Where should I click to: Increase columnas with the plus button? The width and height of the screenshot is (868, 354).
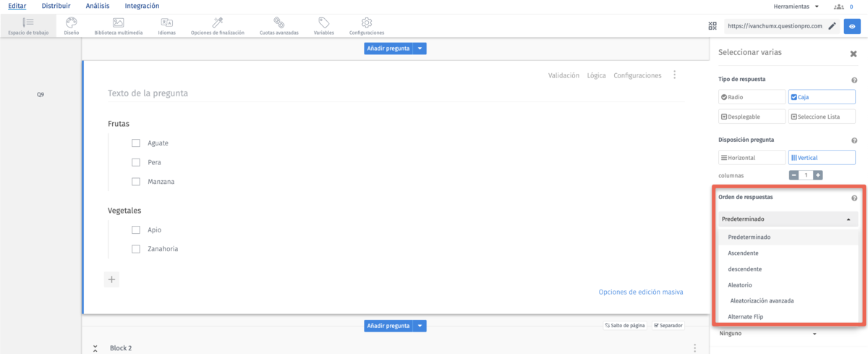pos(818,175)
